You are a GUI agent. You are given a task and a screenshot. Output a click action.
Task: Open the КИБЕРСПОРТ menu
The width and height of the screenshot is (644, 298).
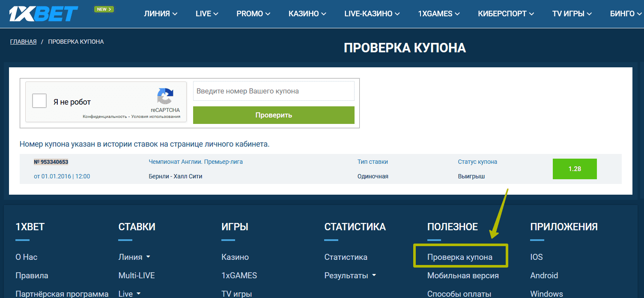coord(506,13)
